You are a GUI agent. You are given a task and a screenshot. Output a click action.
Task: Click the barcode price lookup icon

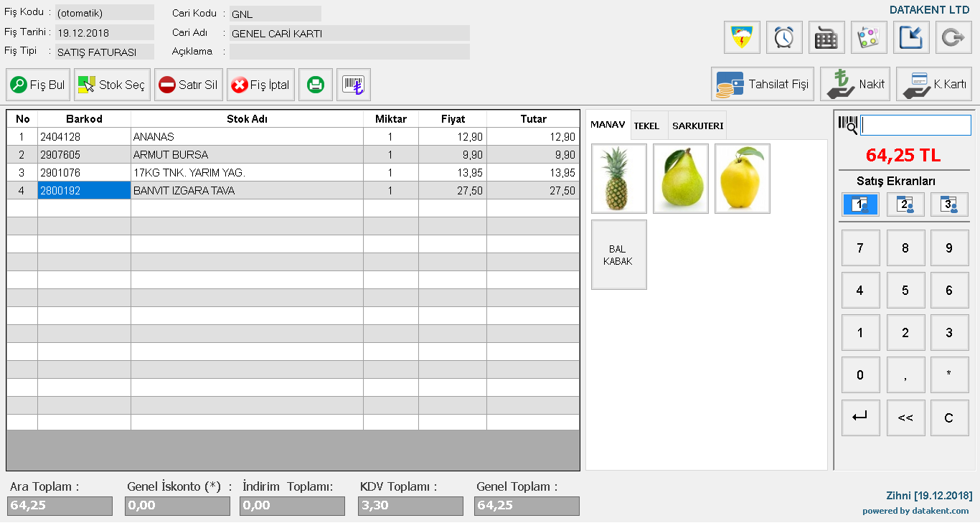coord(354,85)
